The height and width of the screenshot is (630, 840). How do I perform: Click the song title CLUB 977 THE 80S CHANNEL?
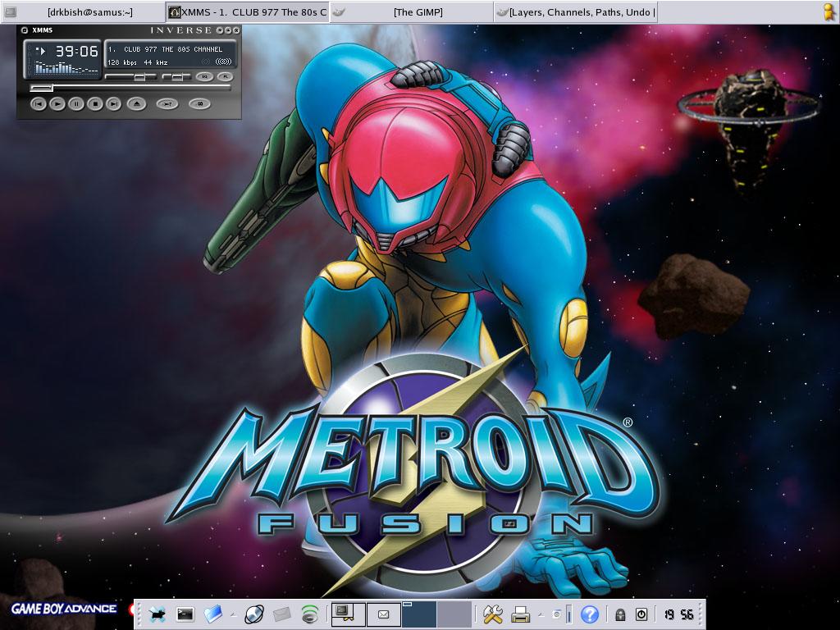pos(172,49)
